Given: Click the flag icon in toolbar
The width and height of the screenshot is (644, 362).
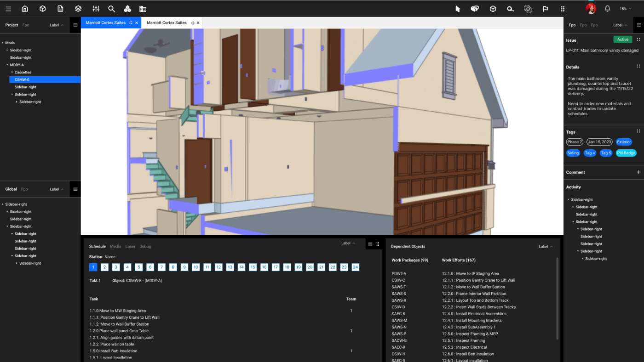Looking at the screenshot, I should click(545, 9).
